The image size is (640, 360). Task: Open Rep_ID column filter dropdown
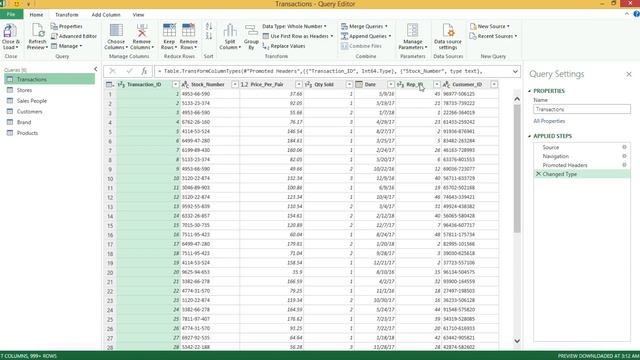(x=437, y=84)
